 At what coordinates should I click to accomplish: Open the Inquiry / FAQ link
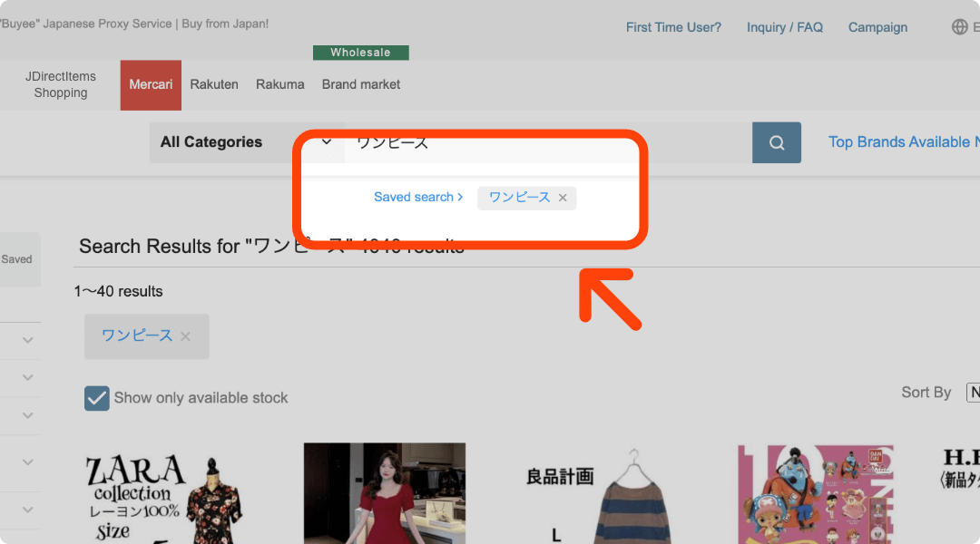(x=784, y=27)
